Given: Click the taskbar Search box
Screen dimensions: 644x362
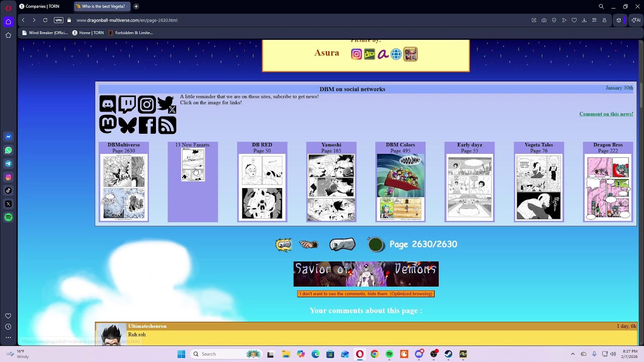Looking at the screenshot, I should 225,354.
